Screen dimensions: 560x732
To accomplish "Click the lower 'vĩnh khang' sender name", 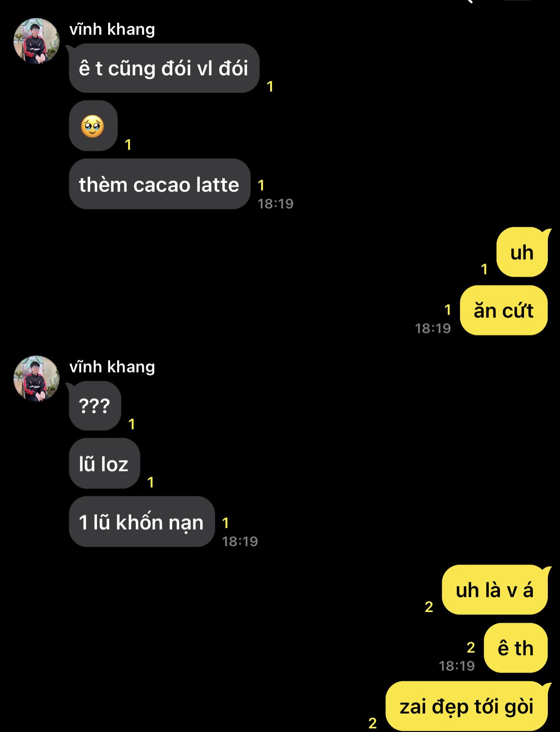I will [x=112, y=367].
